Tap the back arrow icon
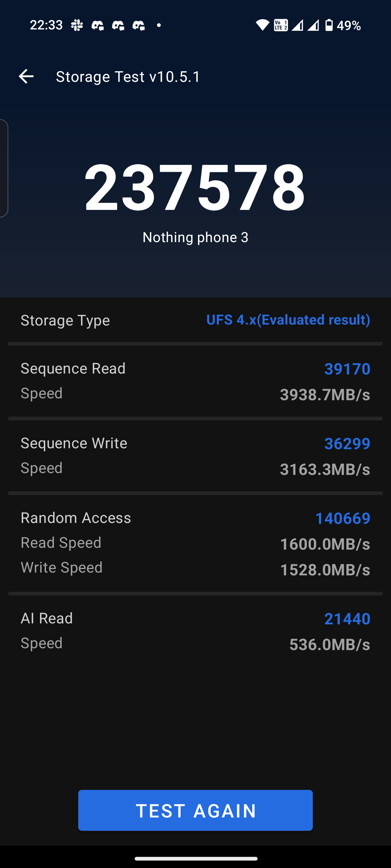 (26, 77)
